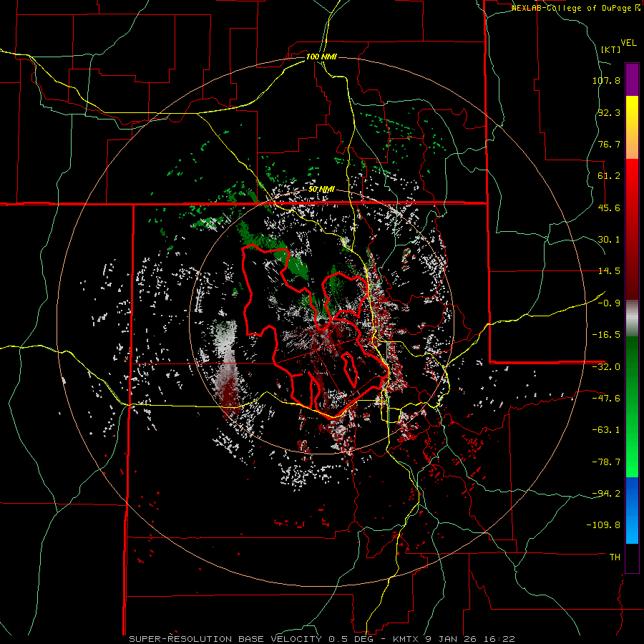
Task: Click the -32.0 velocity scale value
Action: pyautogui.click(x=606, y=367)
